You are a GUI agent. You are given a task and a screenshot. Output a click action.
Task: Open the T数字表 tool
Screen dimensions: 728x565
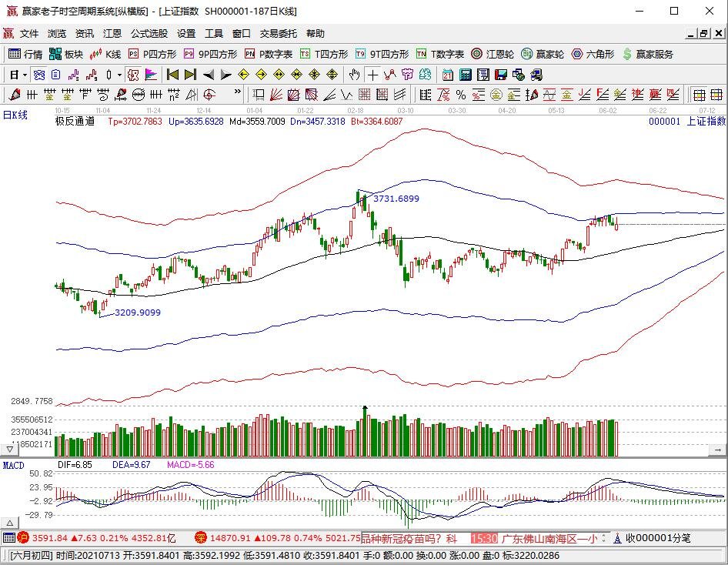point(440,55)
